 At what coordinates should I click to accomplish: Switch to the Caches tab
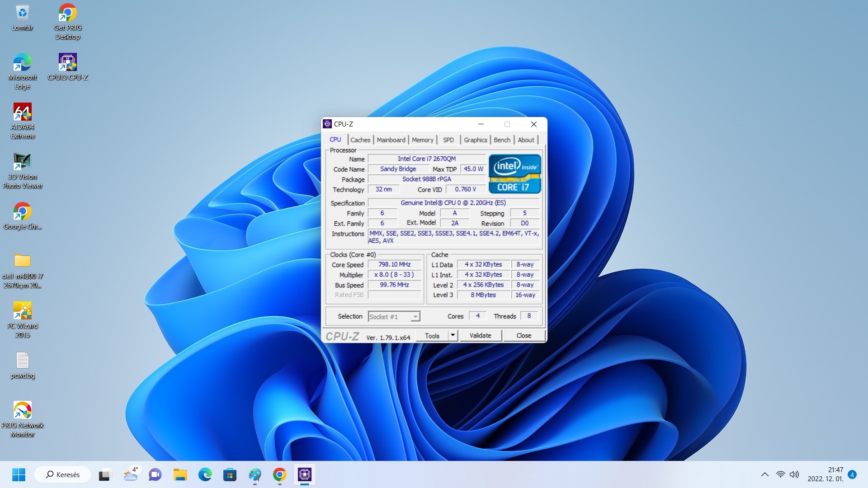[360, 140]
